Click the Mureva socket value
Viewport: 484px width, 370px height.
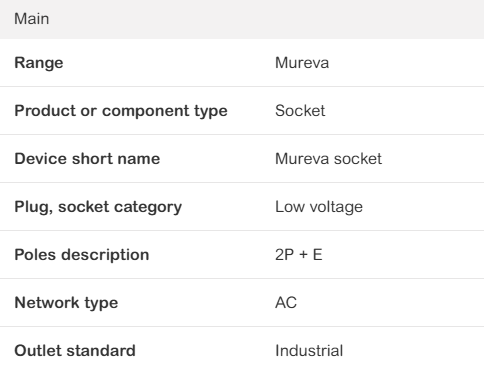coord(328,159)
